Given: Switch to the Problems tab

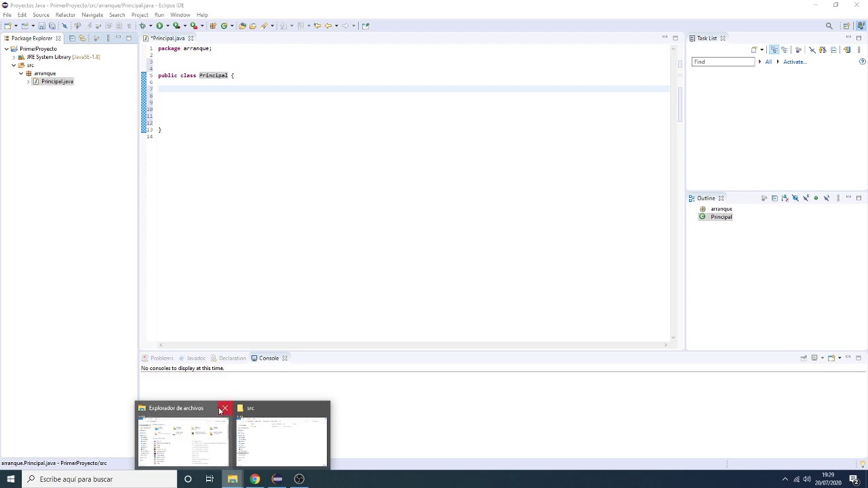Looking at the screenshot, I should click(158, 358).
